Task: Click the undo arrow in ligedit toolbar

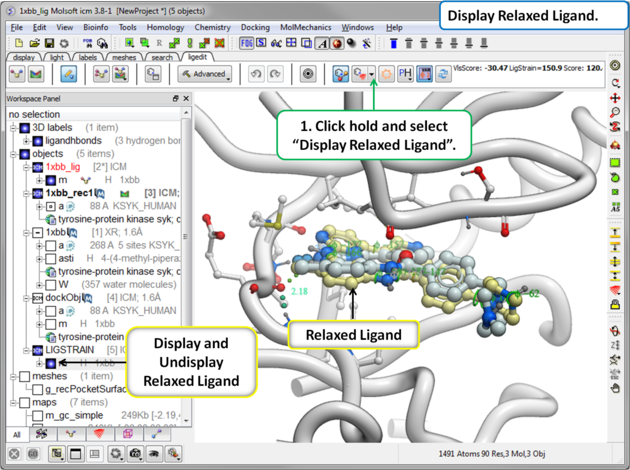Action: (254, 74)
